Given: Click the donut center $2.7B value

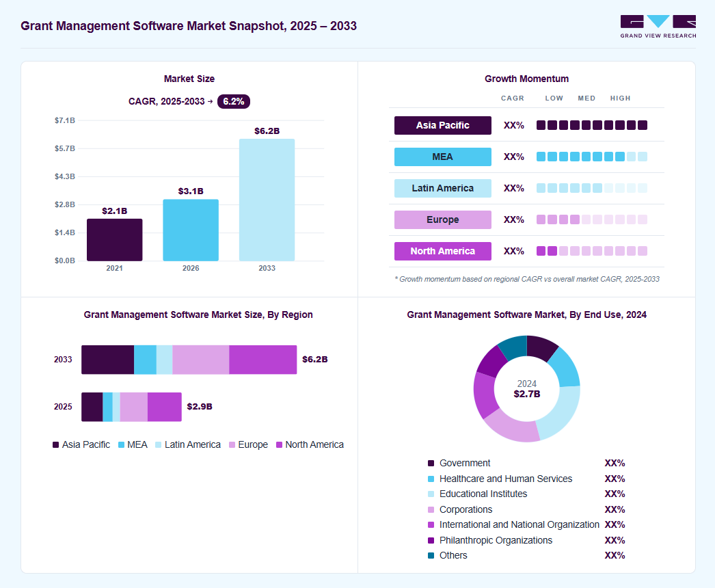Looking at the screenshot, I should [527, 394].
